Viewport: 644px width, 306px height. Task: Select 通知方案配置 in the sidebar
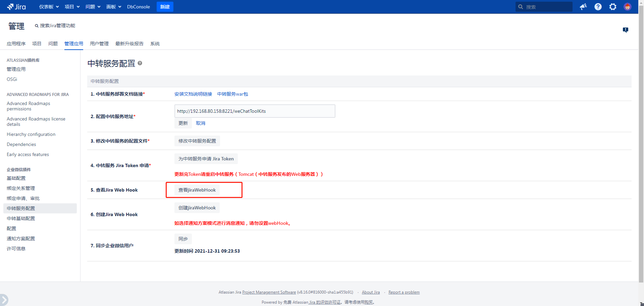(x=21, y=239)
